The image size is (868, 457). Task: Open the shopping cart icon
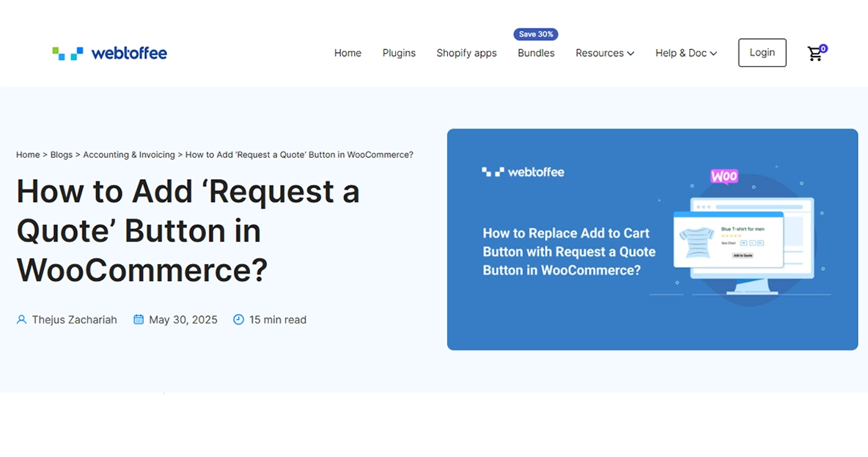tap(814, 54)
